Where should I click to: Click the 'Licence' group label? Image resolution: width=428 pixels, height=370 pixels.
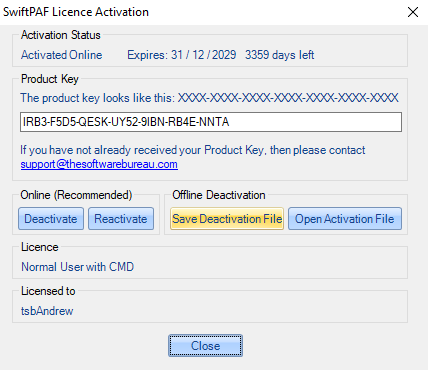(x=40, y=247)
